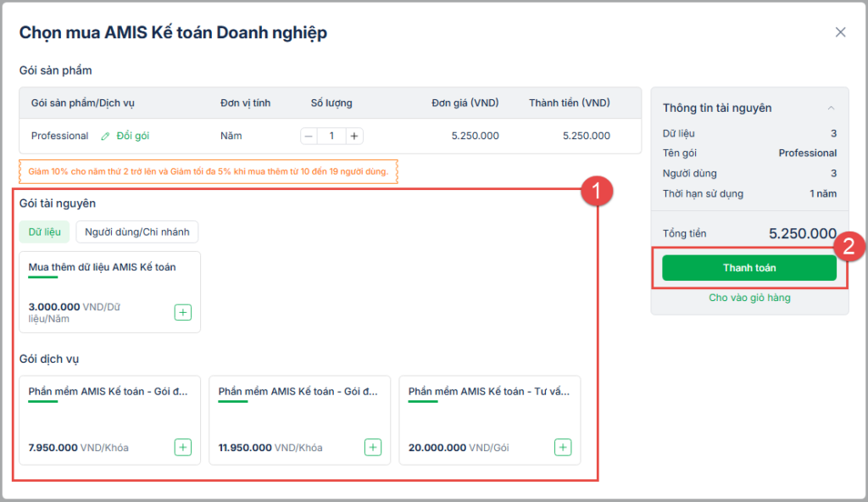Decrease Professional quantity with minus button

tap(309, 136)
